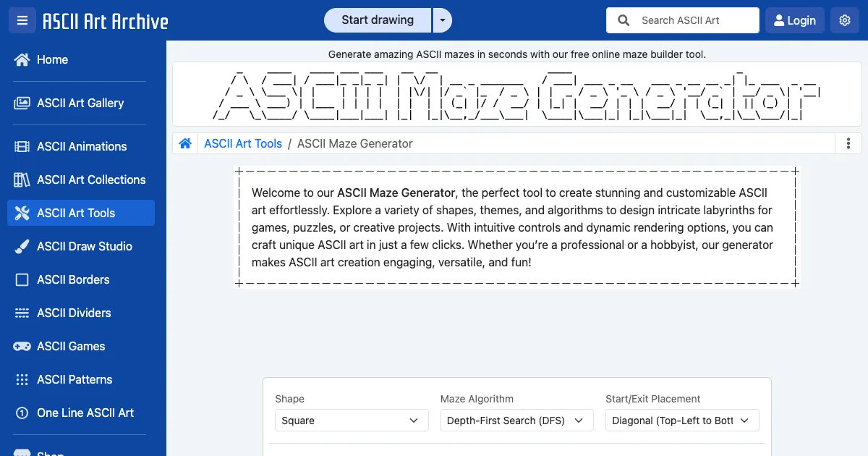
Task: Expand the Start drawing split arrow
Action: tap(442, 20)
